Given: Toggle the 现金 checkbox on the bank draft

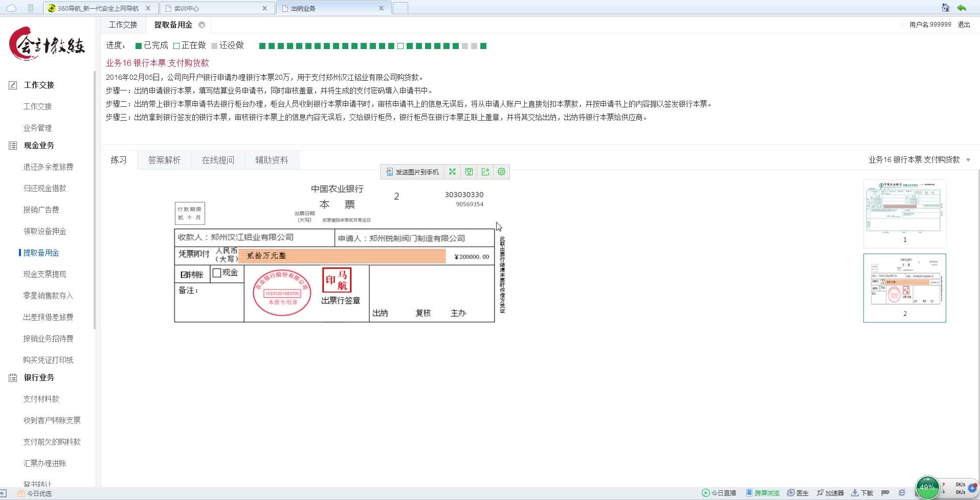Looking at the screenshot, I should point(217,273).
